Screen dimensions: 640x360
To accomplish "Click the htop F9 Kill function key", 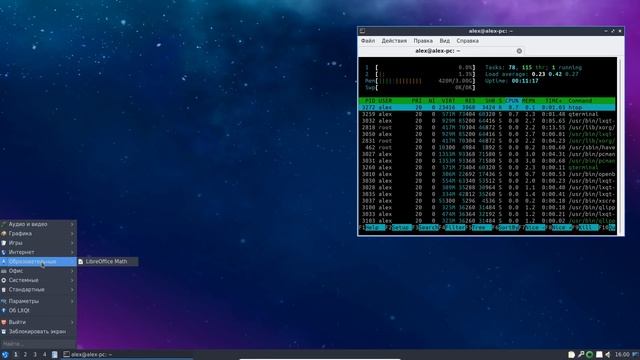I will point(585,228).
